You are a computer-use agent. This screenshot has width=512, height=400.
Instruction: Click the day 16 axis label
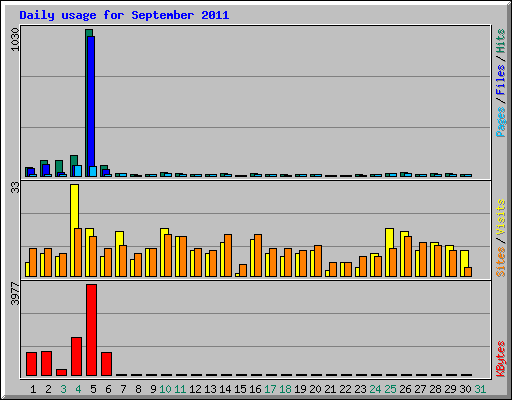pos(255,389)
